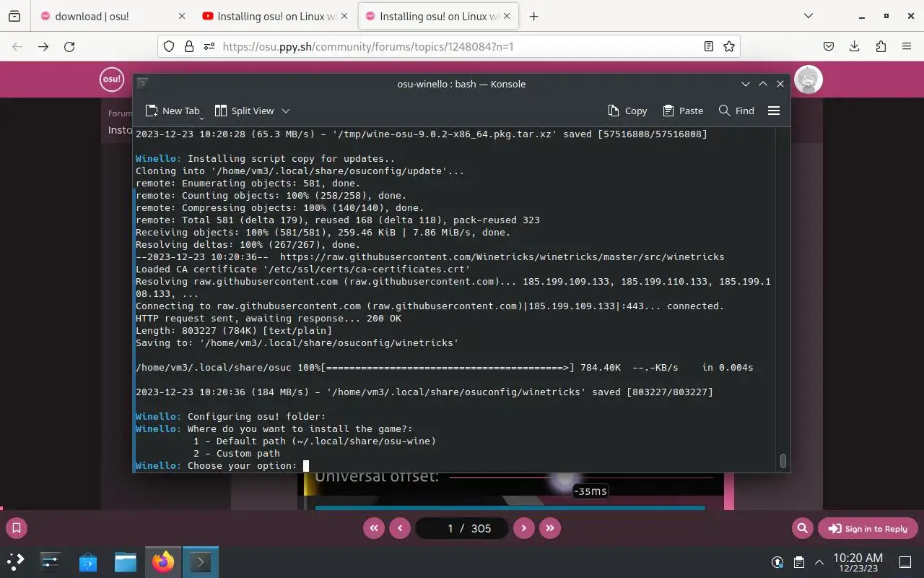The height and width of the screenshot is (578, 924).
Task: Click the '2 - Custom path' option text
Action: click(x=237, y=453)
